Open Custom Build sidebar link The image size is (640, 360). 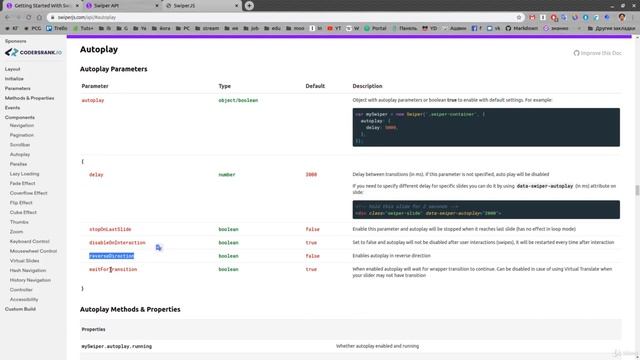coord(20,309)
